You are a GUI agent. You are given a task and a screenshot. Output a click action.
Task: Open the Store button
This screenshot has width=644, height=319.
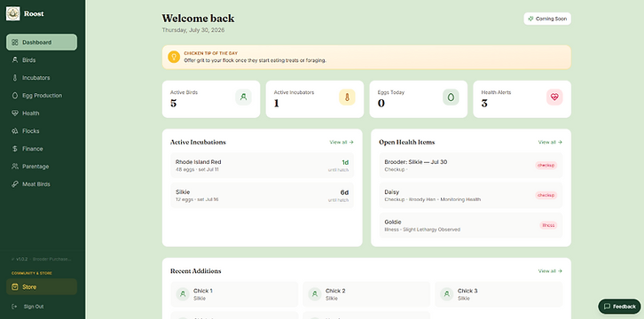point(42,287)
